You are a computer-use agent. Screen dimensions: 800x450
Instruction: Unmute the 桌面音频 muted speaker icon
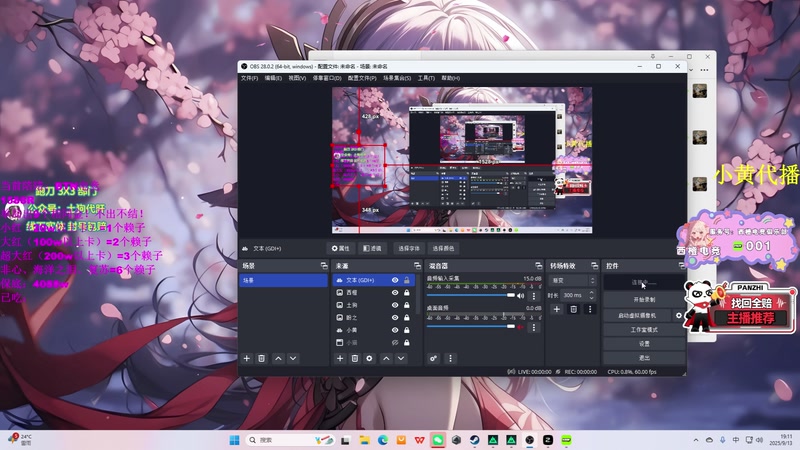[520, 327]
